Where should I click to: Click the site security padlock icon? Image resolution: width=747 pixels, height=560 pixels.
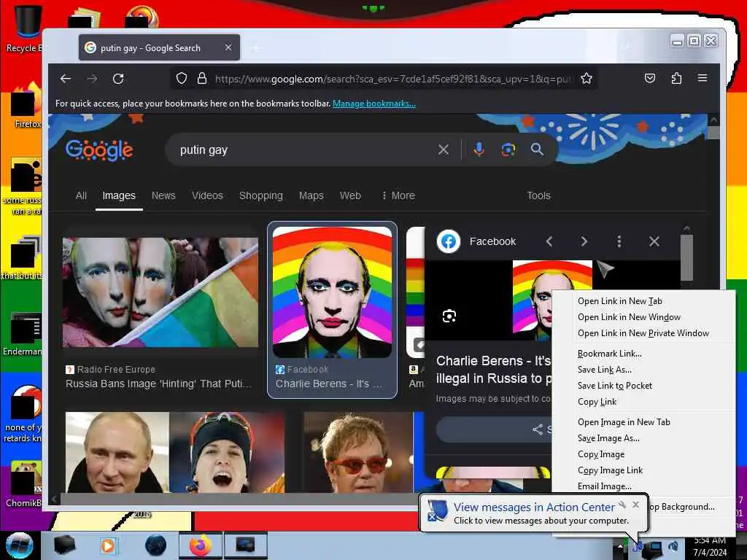point(202,79)
